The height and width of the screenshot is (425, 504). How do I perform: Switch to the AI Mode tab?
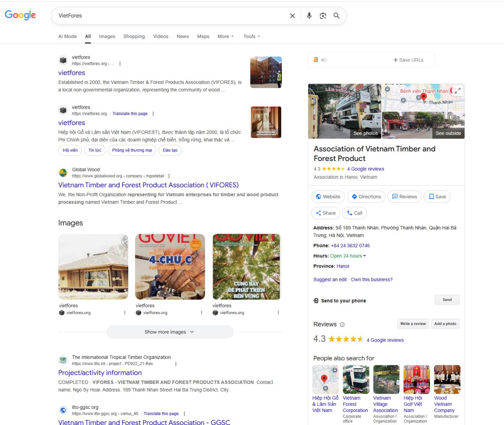(67, 36)
